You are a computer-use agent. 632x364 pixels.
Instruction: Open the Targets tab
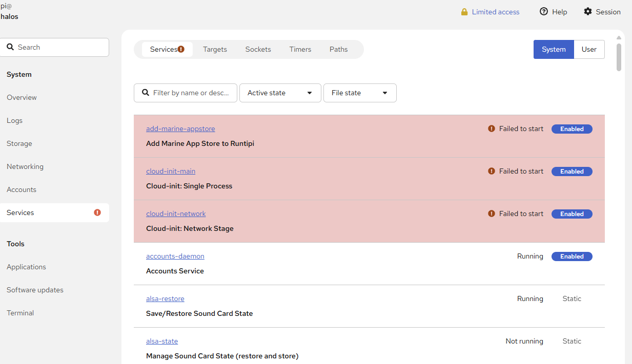coord(215,50)
